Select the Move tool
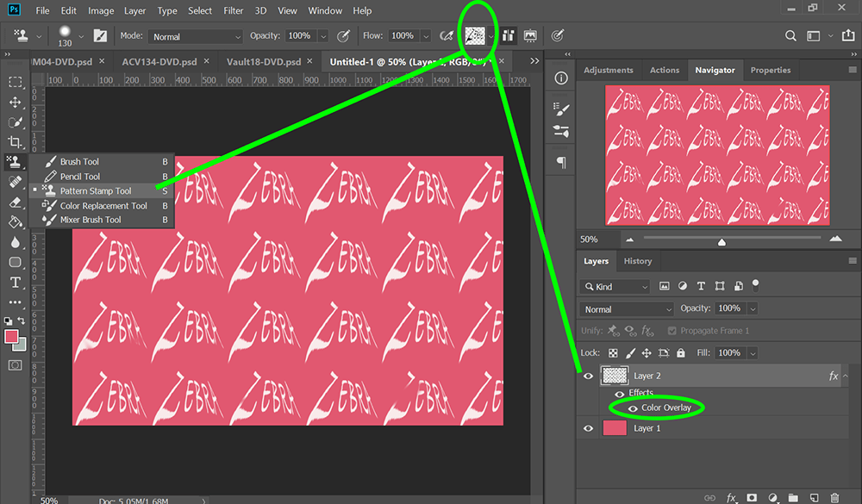Screen dimensions: 862x504 [15, 102]
